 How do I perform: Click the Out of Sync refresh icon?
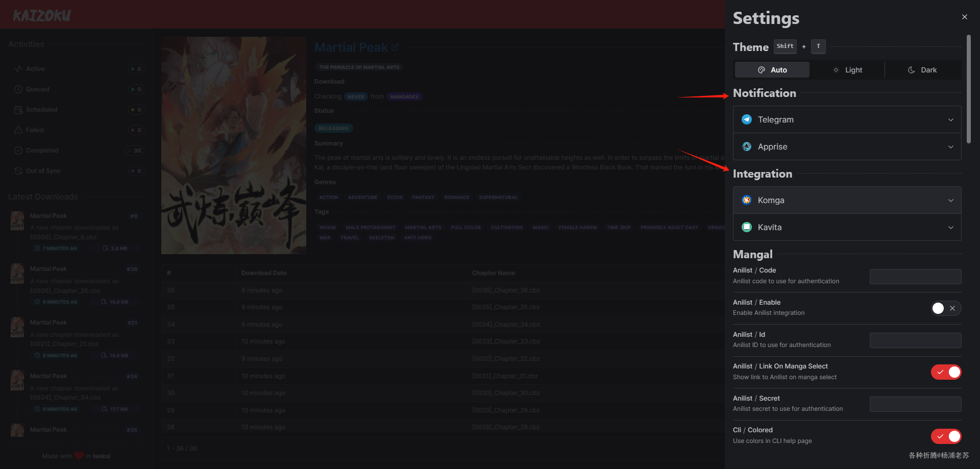(x=18, y=171)
